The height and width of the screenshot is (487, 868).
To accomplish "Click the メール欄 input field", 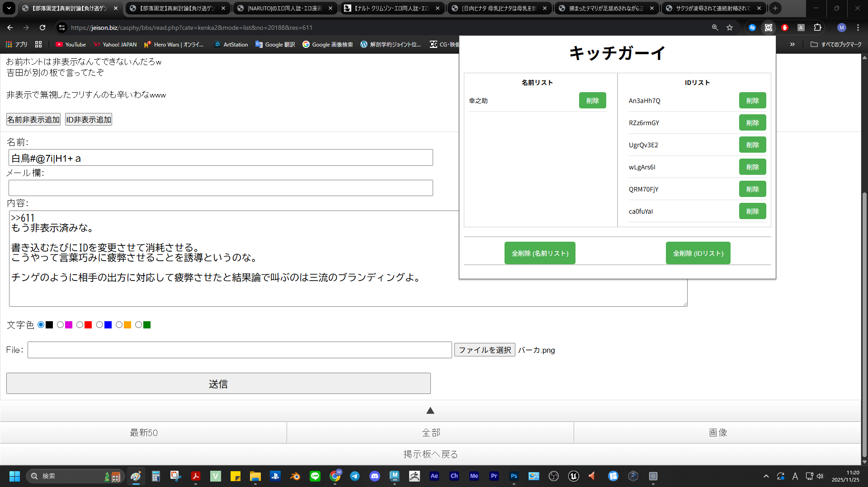I will pyautogui.click(x=221, y=188).
